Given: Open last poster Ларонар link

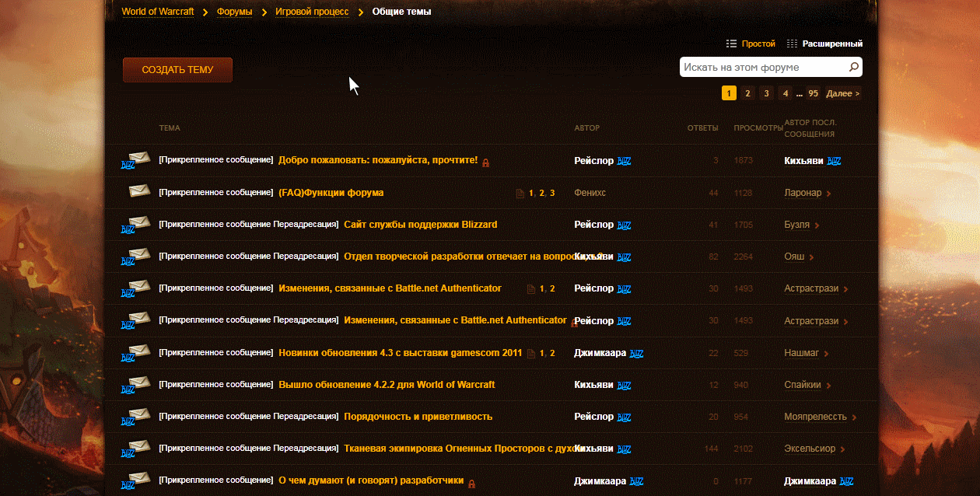Looking at the screenshot, I should coord(803,193).
